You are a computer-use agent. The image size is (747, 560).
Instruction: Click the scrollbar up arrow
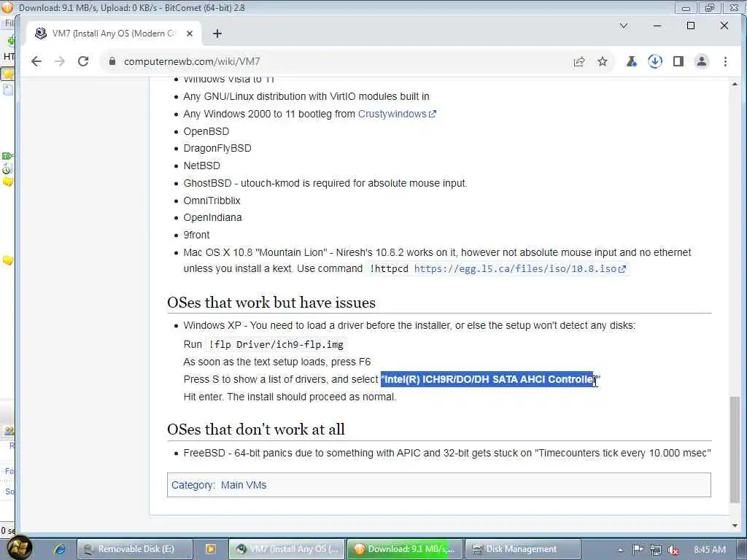735,84
